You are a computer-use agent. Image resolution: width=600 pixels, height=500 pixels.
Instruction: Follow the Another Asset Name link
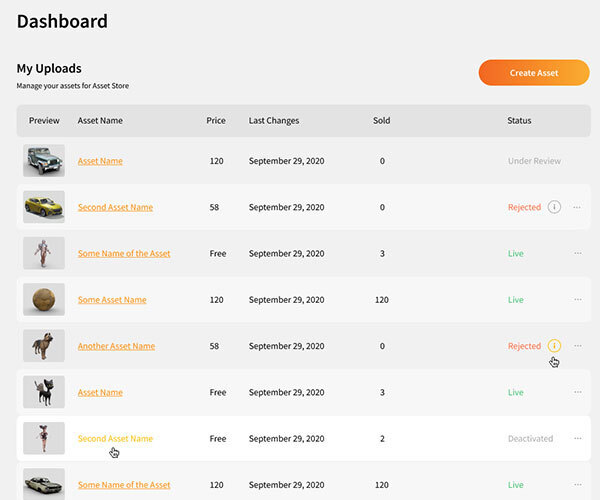point(116,346)
